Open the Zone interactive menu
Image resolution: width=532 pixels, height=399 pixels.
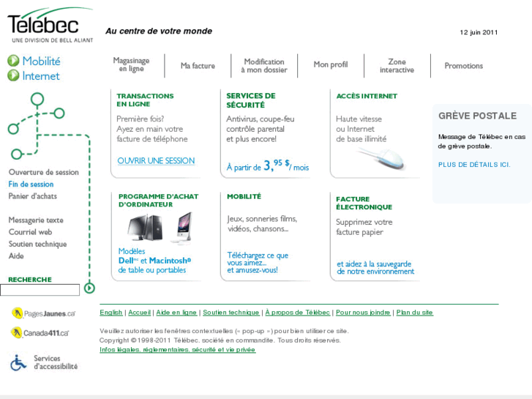point(397,66)
